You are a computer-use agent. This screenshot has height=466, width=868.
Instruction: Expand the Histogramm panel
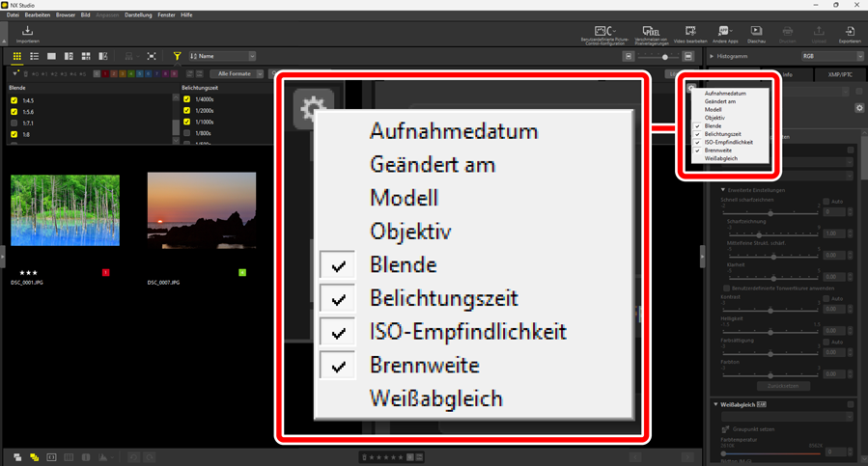click(713, 57)
